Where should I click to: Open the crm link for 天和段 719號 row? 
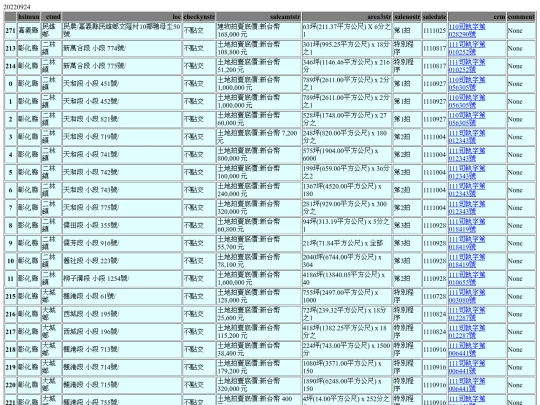(467, 137)
